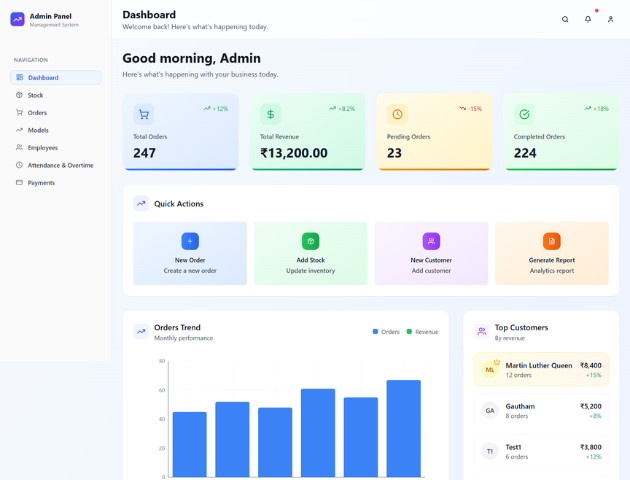Image resolution: width=630 pixels, height=480 pixels.
Task: Click the Payments card icon in sidebar
Action: pos(19,182)
